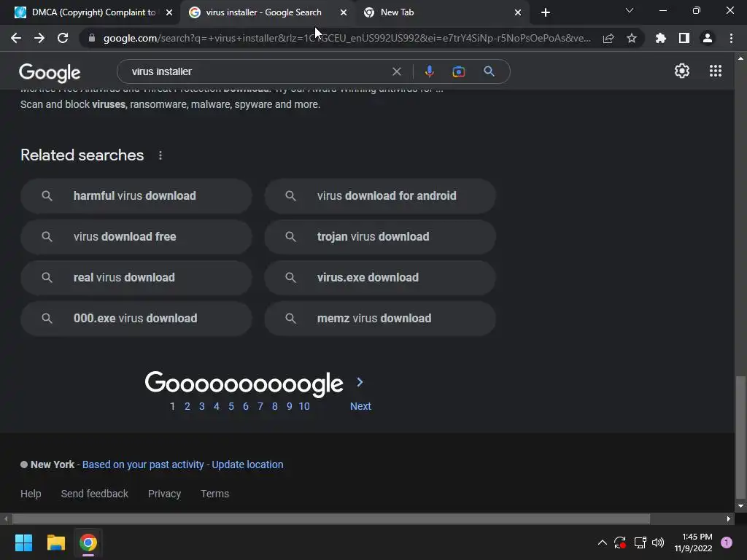
Task: Search for trojan virus download
Action: 380,237
